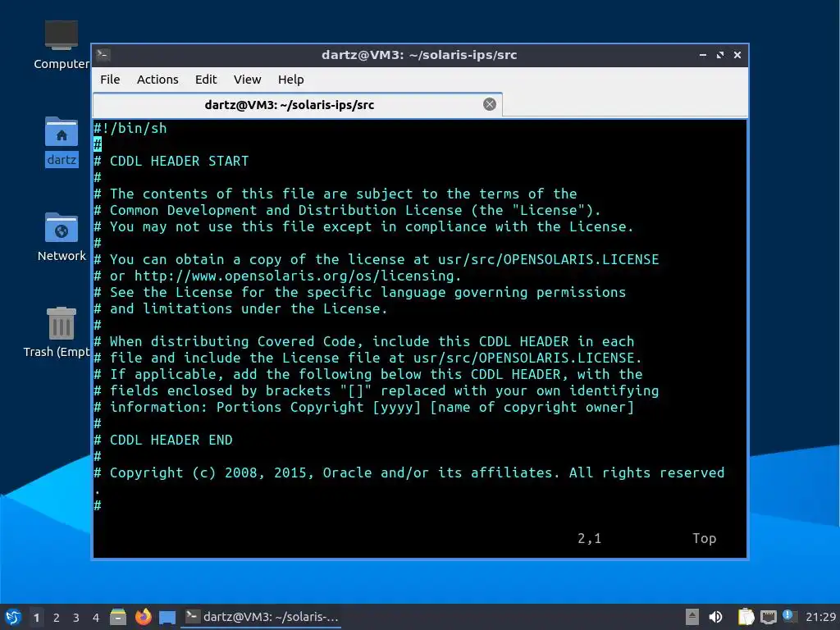
Task: Click the opensolaris.org licensing URL
Action: tap(297, 276)
